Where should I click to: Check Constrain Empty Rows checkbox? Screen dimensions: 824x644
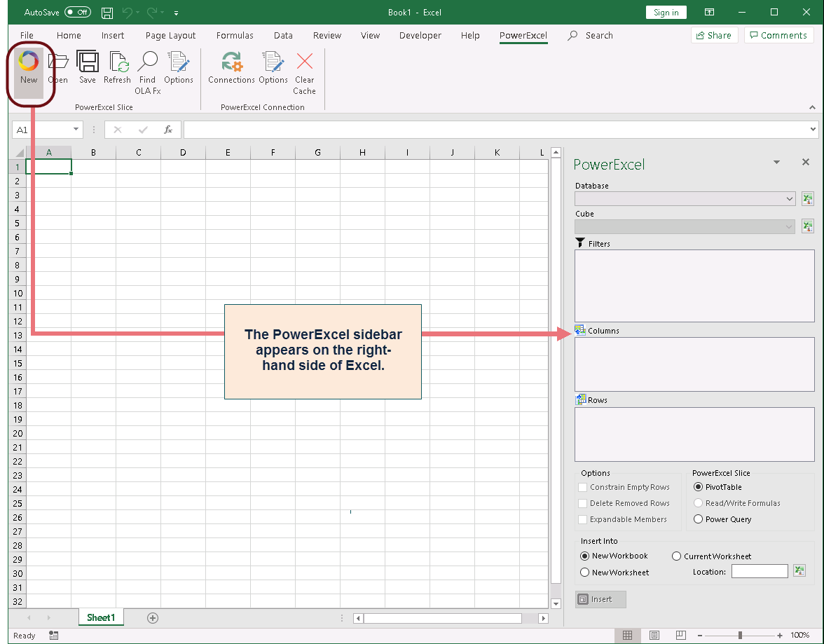tap(582, 487)
